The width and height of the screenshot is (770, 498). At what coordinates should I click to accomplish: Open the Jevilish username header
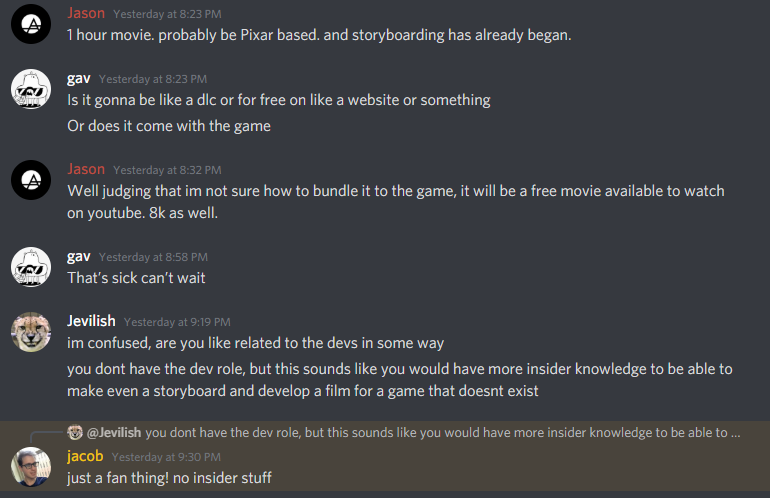91,321
